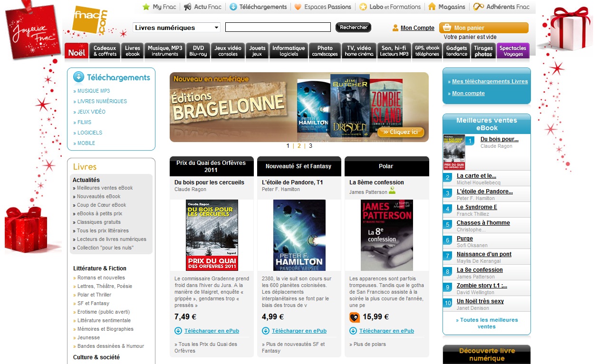Open the Musique, MP3 instruments tab
The width and height of the screenshot is (597, 364).
click(x=165, y=51)
